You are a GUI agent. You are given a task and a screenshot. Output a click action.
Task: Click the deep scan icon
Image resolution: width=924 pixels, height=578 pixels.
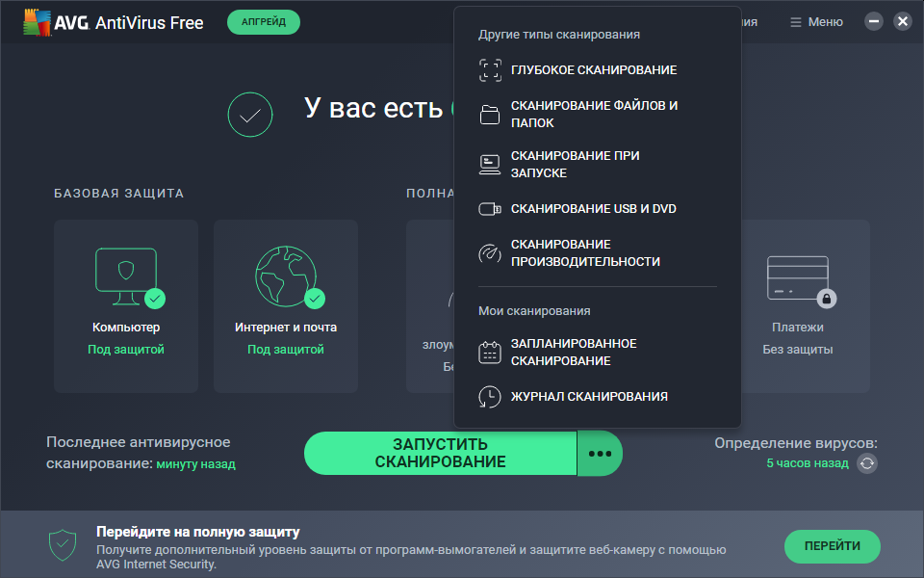tap(490, 70)
